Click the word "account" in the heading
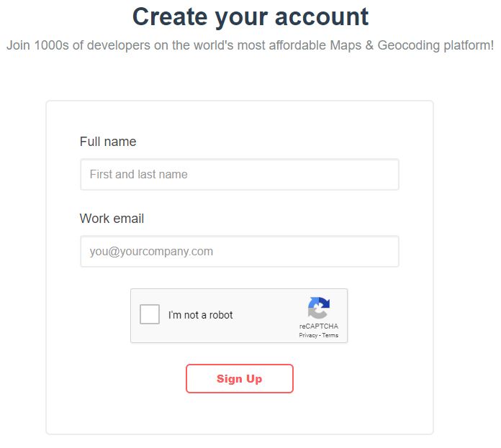The height and width of the screenshot is (448, 501). pyautogui.click(x=322, y=16)
